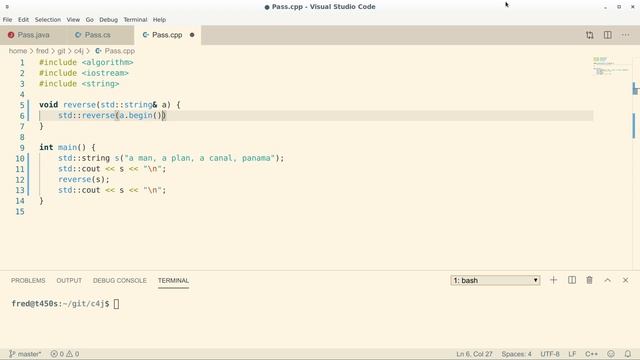Click the Java file icon on Pass.java tab
Image resolution: width=640 pixels, height=360 pixels.
[x=11, y=35]
